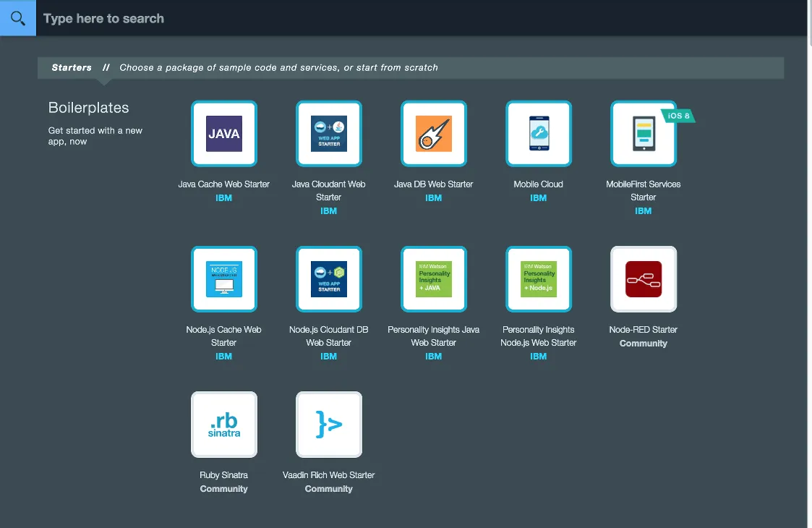This screenshot has height=528, width=812.
Task: Click the Mobile Cloud thumbnail image
Action: [538, 134]
